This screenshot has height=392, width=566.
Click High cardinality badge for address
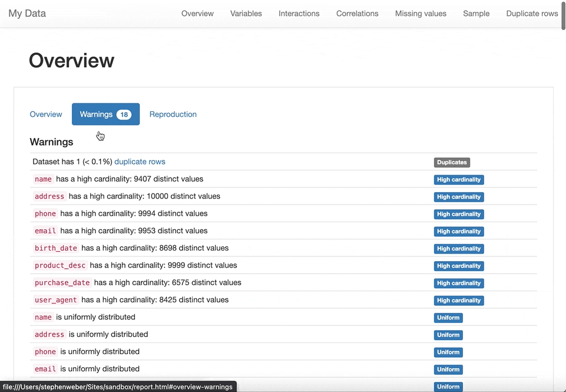tap(459, 197)
